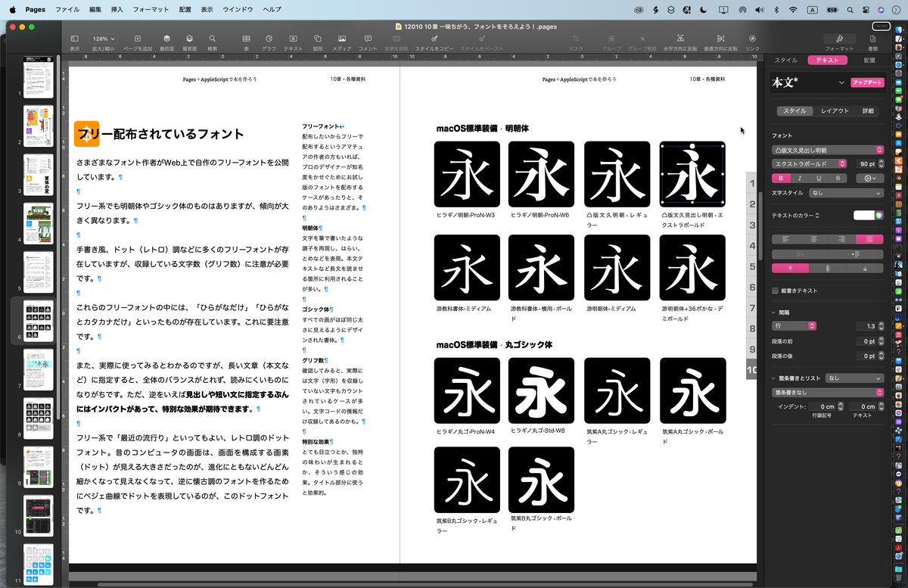The width and height of the screenshot is (908, 588).
Task: Click the 最前面 bring to front icon
Action: (x=168, y=39)
